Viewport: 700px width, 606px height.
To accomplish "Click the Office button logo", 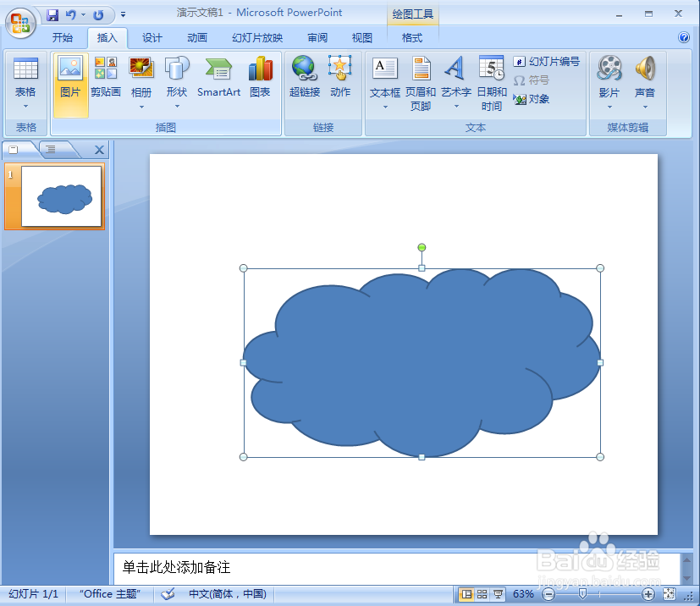I will [x=20, y=22].
